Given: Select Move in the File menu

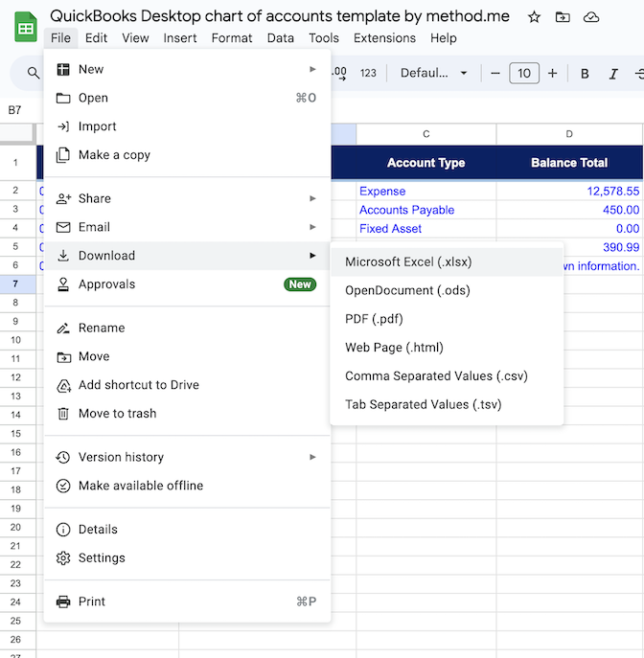Looking at the screenshot, I should click(187, 356).
